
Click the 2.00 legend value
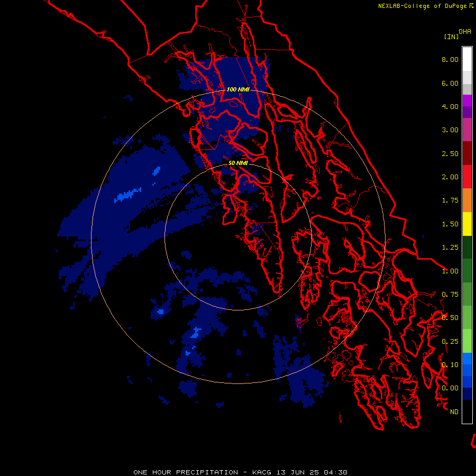450,177
